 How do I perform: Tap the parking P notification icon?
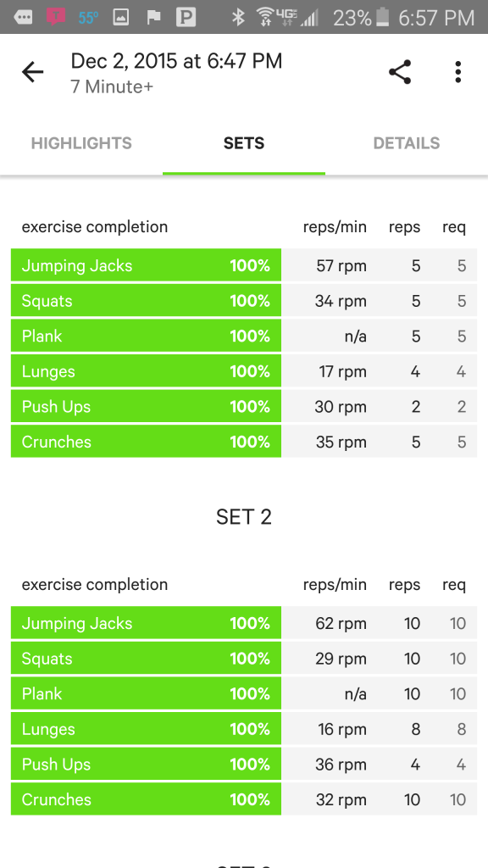186,17
